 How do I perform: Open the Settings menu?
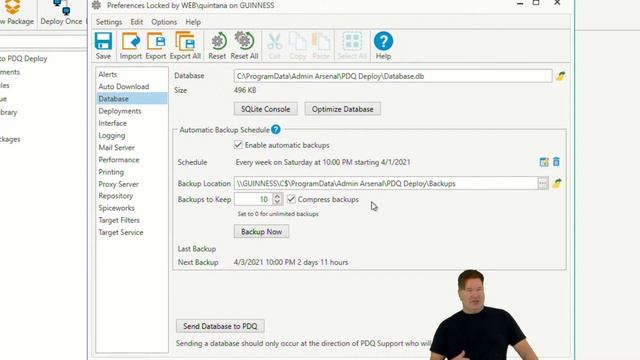(x=109, y=22)
